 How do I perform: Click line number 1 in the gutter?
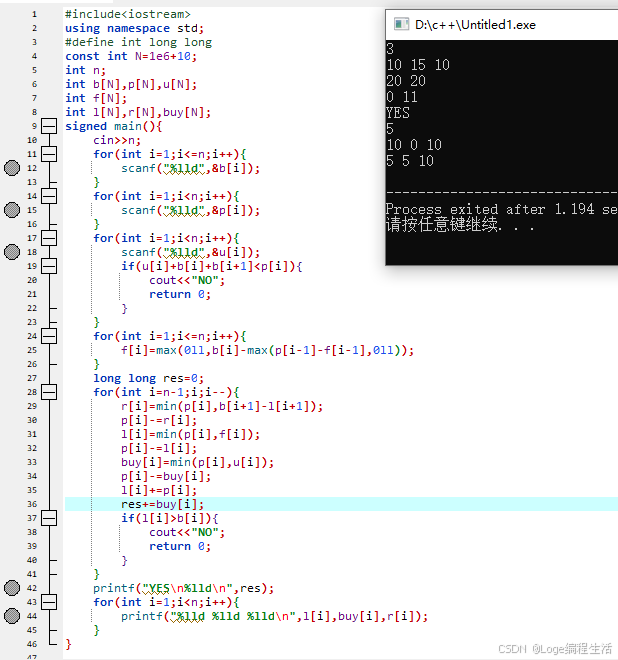pos(34,14)
